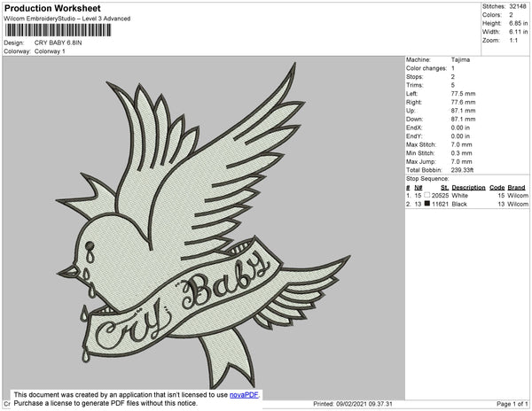Click the Colors value 2
532x411 pixels.
click(x=511, y=15)
